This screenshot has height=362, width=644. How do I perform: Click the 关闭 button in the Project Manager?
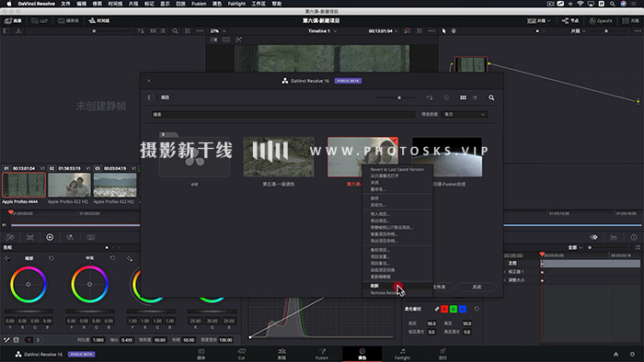click(x=477, y=287)
